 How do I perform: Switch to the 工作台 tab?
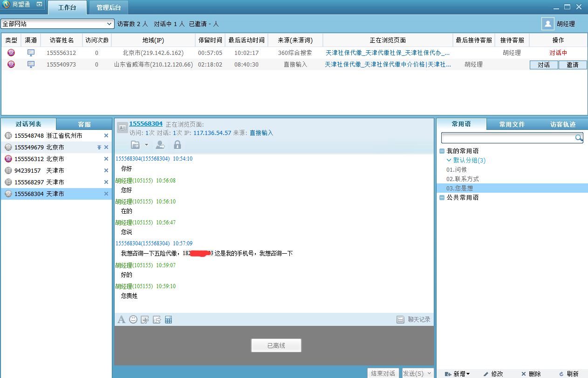pos(67,8)
